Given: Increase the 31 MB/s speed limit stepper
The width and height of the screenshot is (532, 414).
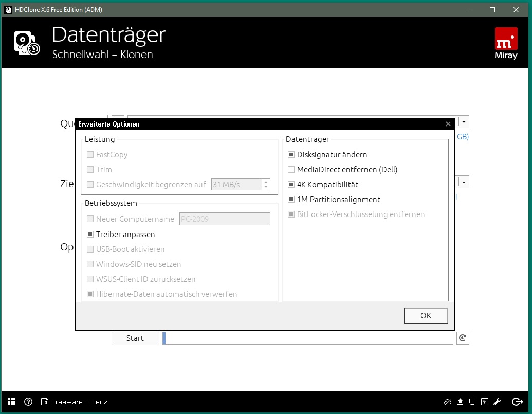Looking at the screenshot, I should [x=266, y=182].
